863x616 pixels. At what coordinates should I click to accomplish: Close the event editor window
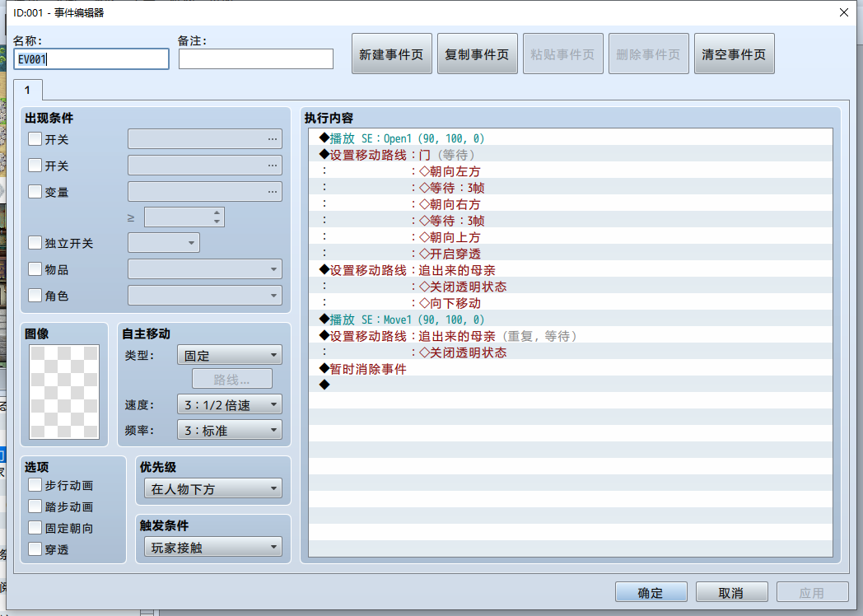coord(844,12)
